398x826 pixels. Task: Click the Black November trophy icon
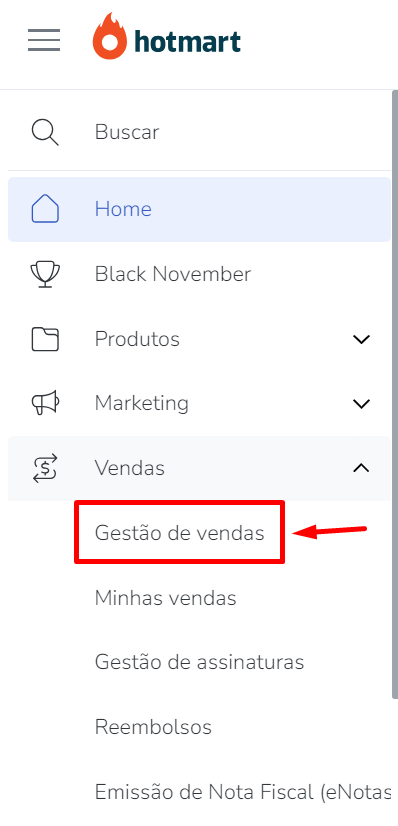[x=45, y=274]
